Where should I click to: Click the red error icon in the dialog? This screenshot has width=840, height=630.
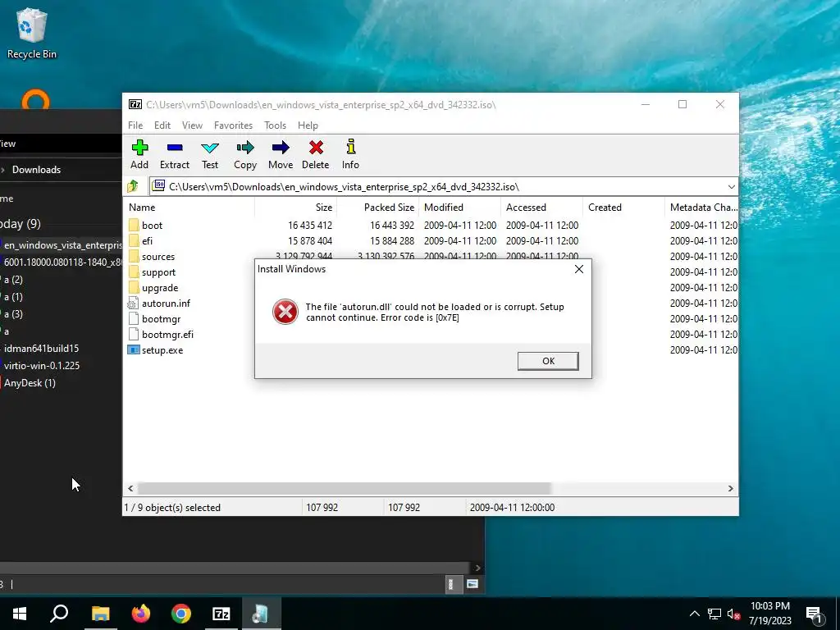tap(285, 312)
